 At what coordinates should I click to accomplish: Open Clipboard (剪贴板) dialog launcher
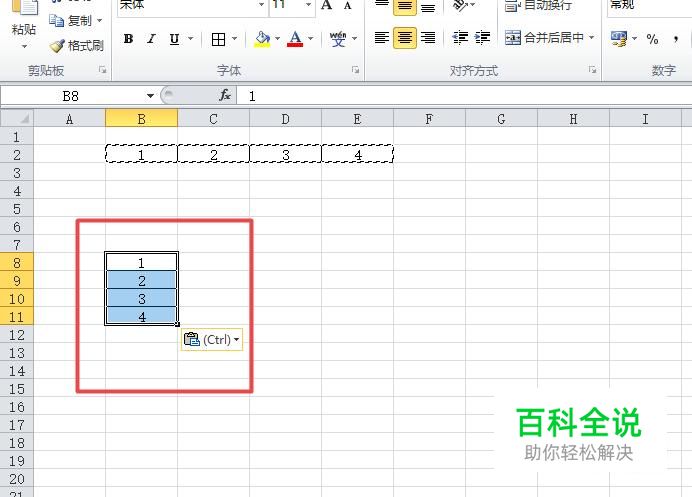pyautogui.click(x=102, y=70)
